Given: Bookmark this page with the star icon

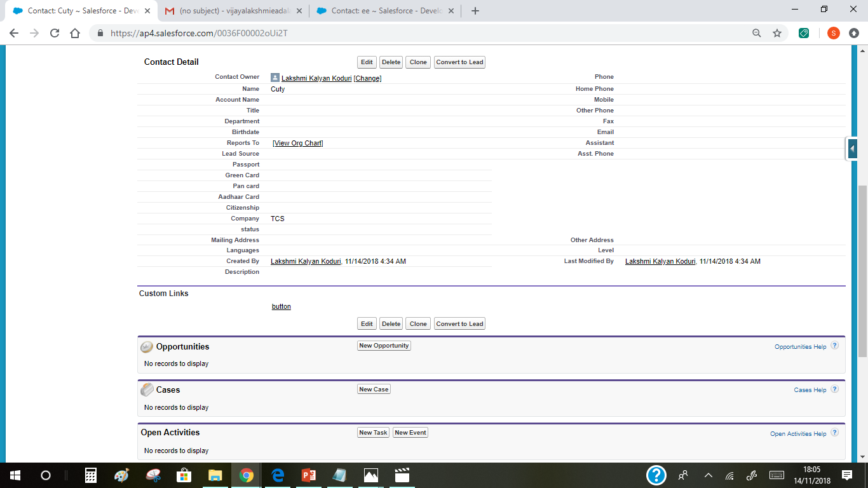Looking at the screenshot, I should [x=777, y=33].
